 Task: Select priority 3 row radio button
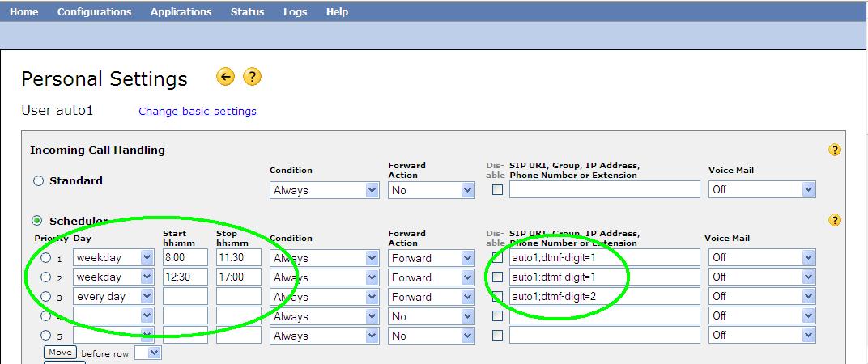pos(46,297)
